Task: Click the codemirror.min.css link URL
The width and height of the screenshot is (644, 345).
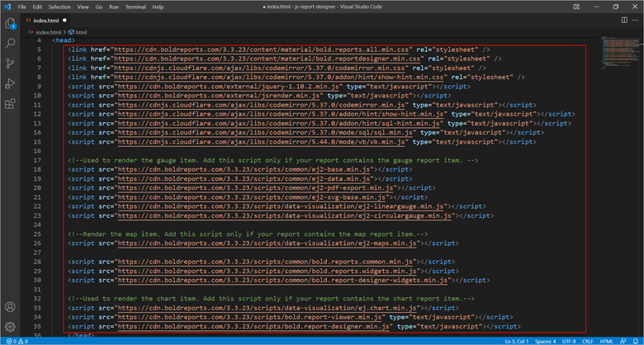Action: 261,69
